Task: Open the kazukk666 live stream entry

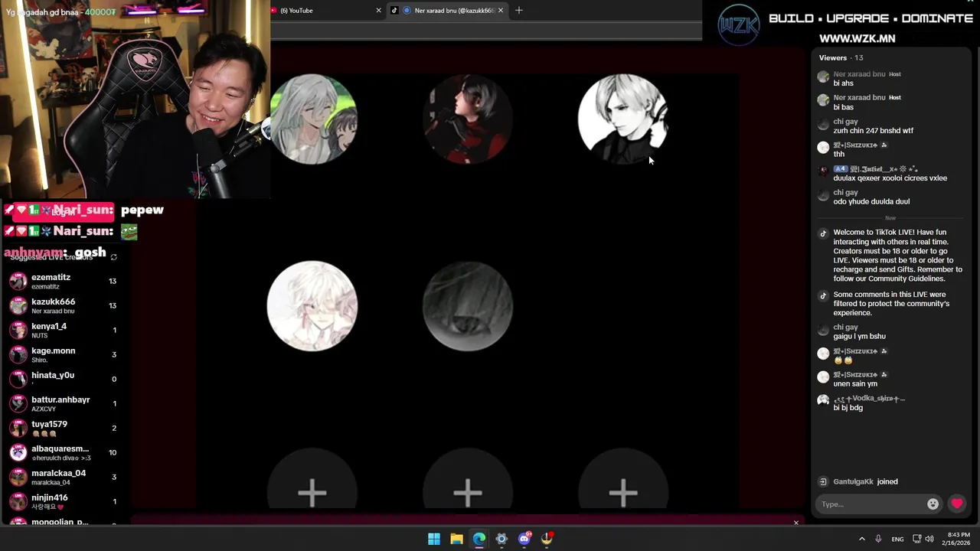Action: pyautogui.click(x=63, y=306)
